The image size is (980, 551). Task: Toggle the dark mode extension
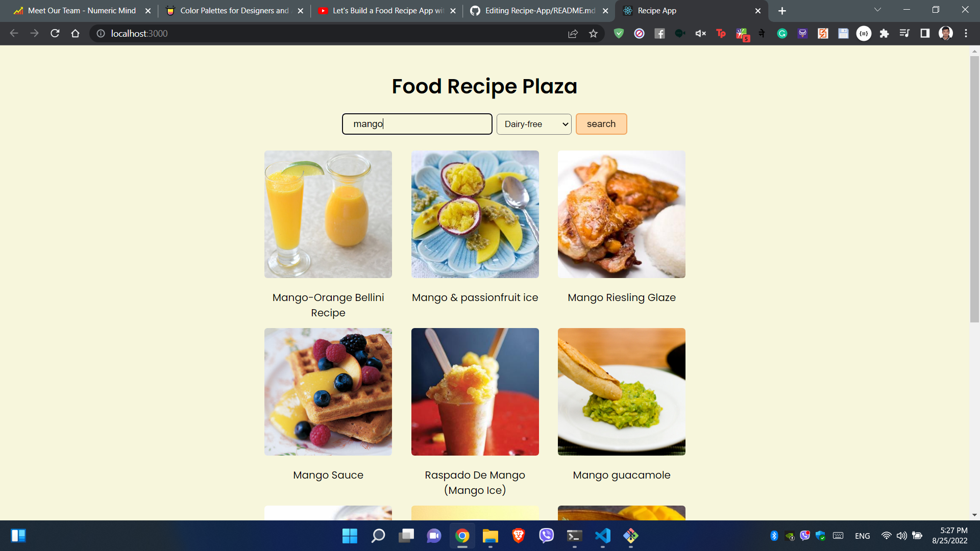tap(924, 33)
